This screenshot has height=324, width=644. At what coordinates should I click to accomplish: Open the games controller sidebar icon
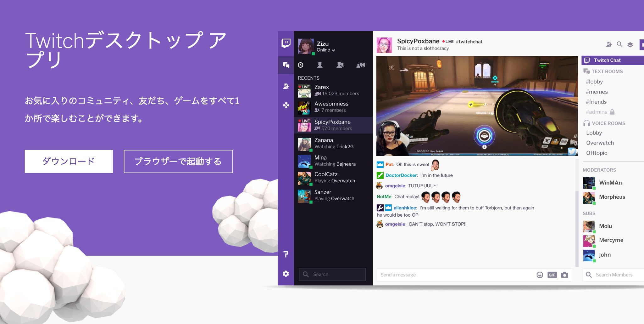286,105
